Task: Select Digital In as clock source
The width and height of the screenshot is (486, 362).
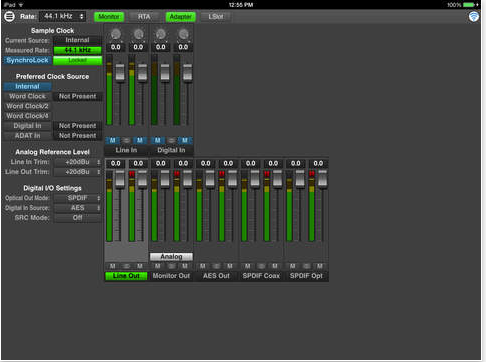Action: 27,126
